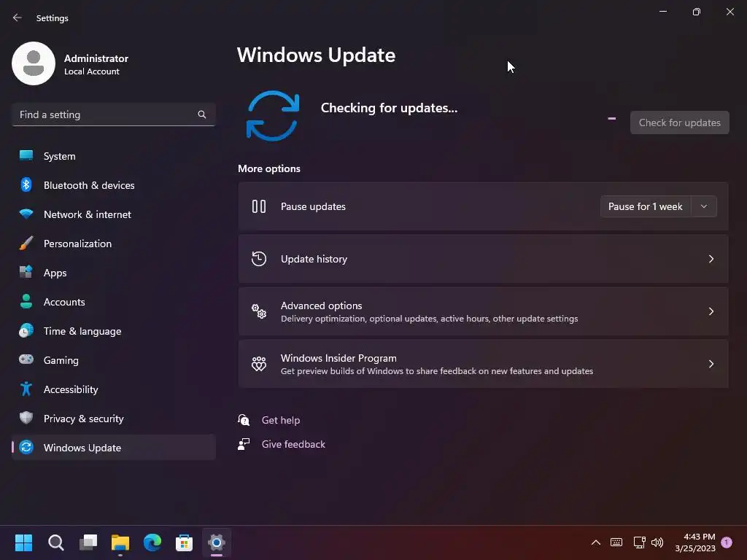Select Network & internet in sidebar
The image size is (747, 560).
113,214
